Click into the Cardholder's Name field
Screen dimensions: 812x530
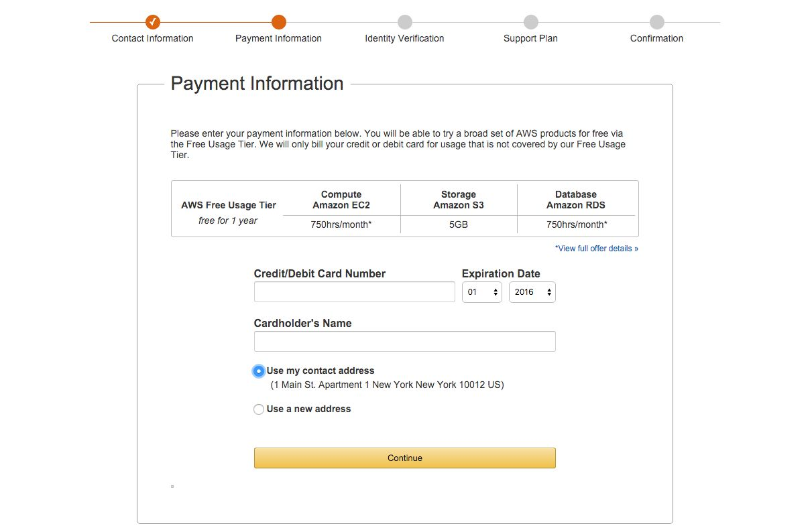[404, 342]
